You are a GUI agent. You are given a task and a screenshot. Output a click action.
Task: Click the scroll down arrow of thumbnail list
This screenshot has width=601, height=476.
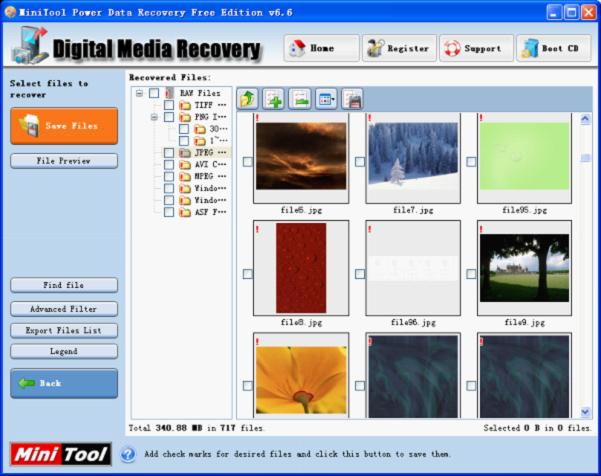[x=585, y=412]
